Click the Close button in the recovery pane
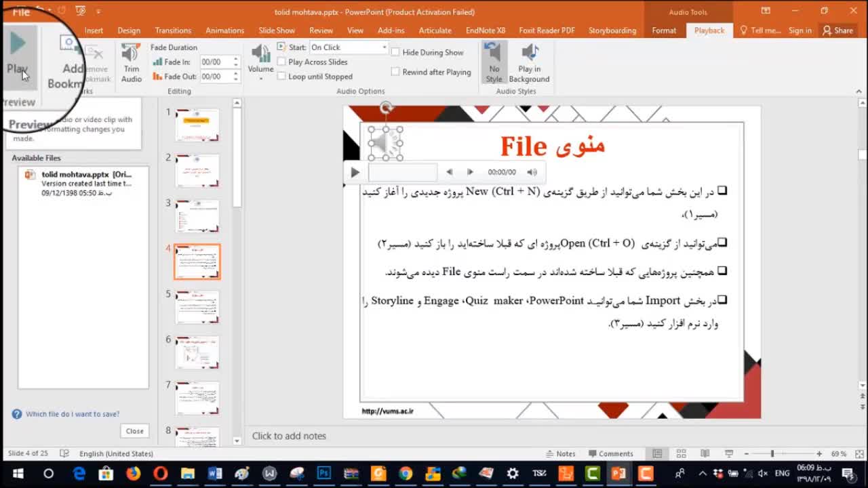Viewport: 868px width, 488px height. 134,431
